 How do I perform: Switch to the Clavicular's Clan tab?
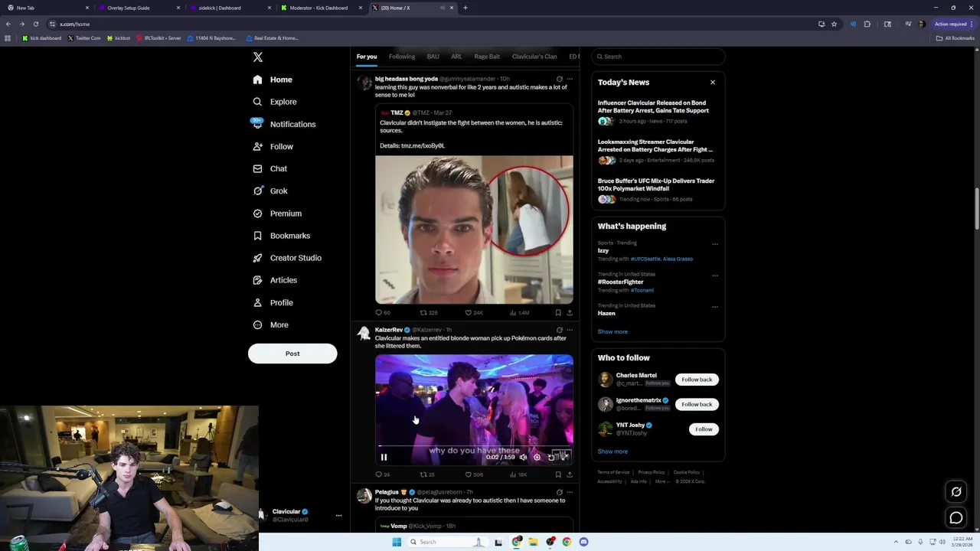click(x=534, y=57)
